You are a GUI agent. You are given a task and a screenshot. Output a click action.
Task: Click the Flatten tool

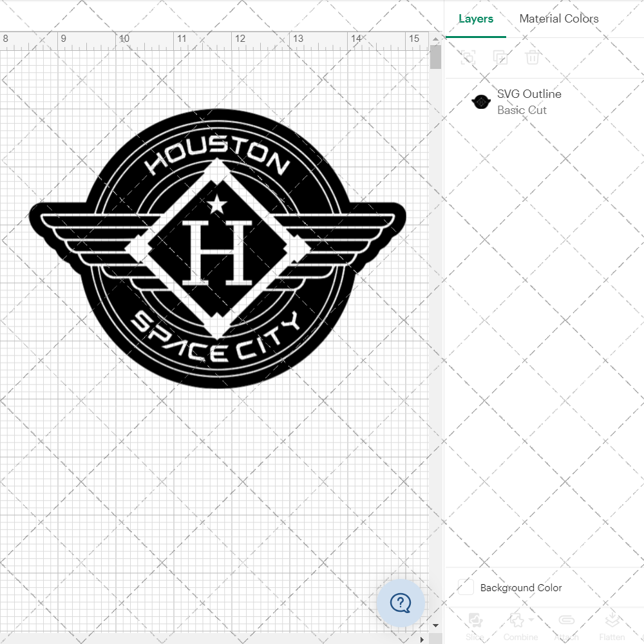[x=612, y=627]
